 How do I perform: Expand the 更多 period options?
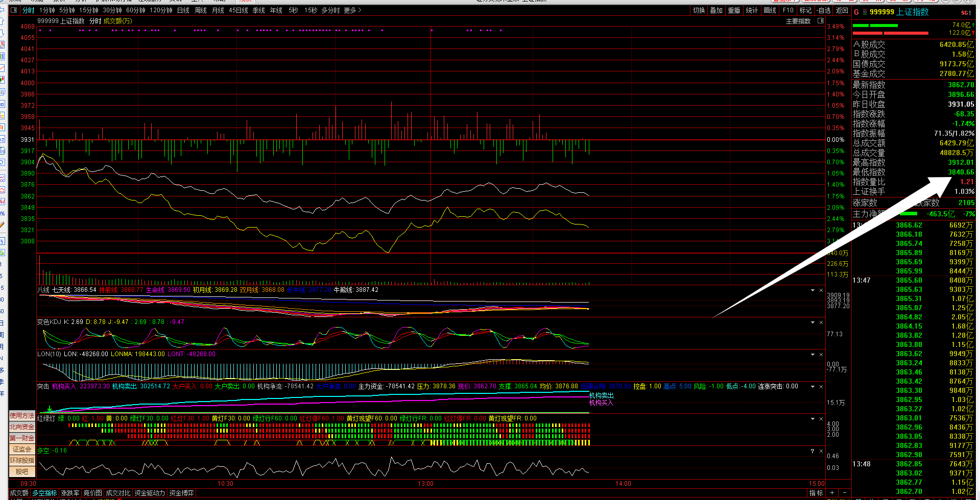pos(352,10)
